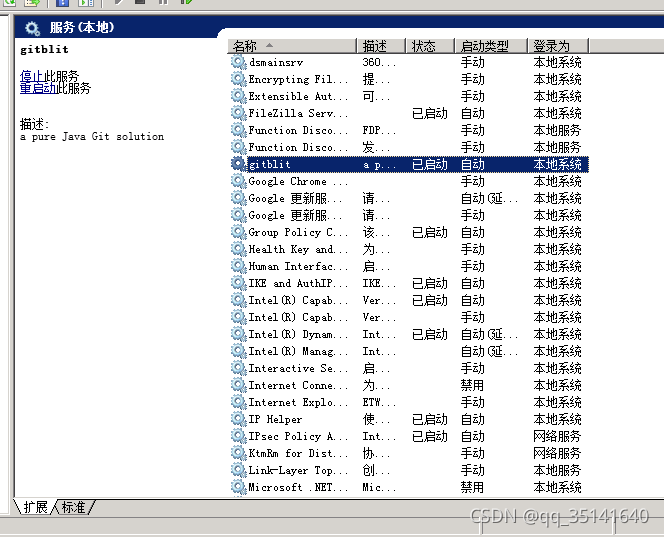The height and width of the screenshot is (537, 664).
Task: Click 网络服务 logon of IPsec Policy A...
Action: [x=557, y=436]
